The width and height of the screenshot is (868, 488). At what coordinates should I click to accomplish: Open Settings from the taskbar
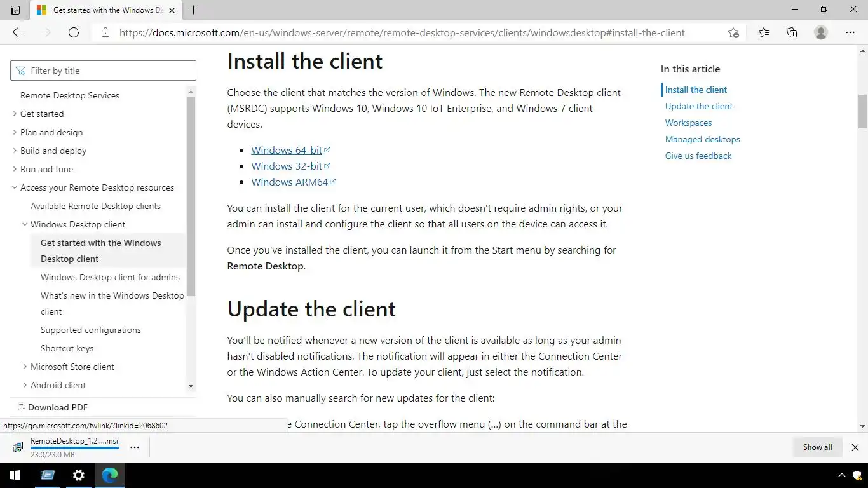point(79,475)
